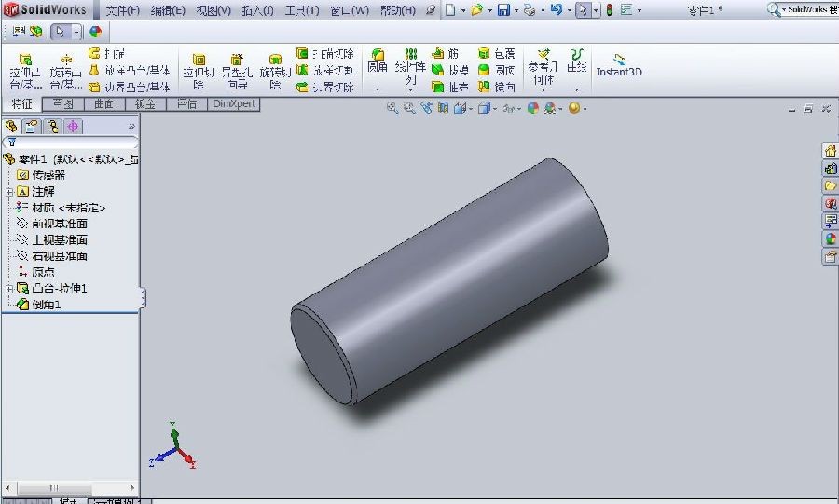This screenshot has width=839, height=504.
Task: Click the Lofted Boss/Base (放样凸台/基体) tool
Action: 129,70
